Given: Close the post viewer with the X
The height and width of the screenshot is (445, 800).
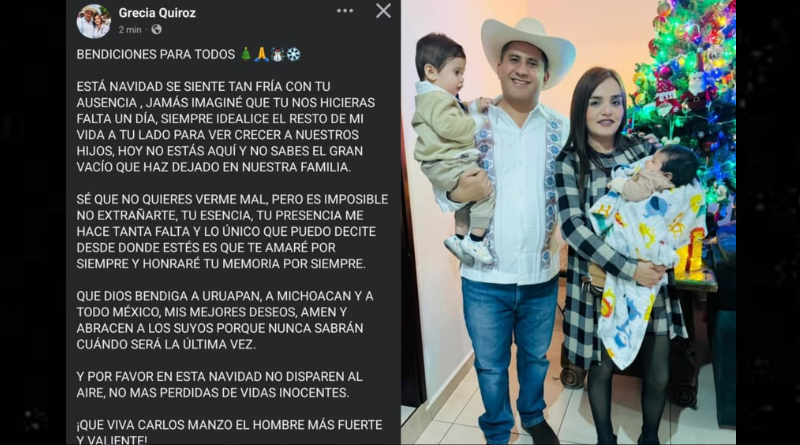Looking at the screenshot, I should (383, 11).
